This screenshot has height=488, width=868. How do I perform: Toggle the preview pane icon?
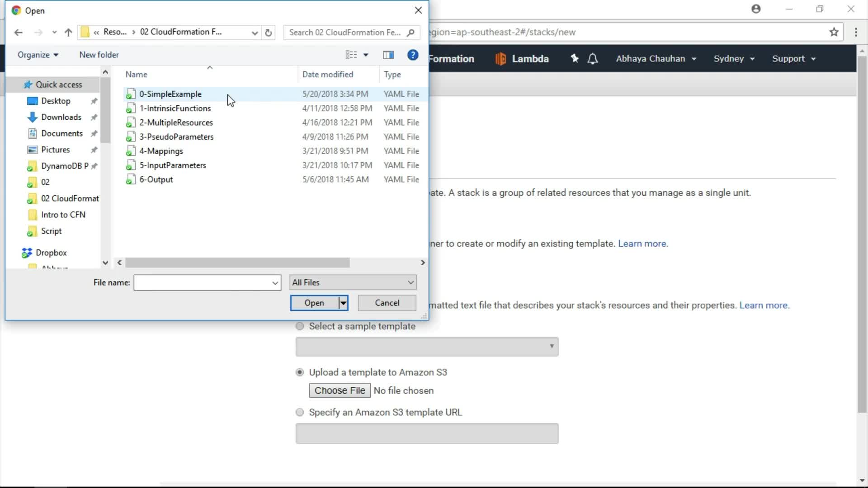(388, 55)
